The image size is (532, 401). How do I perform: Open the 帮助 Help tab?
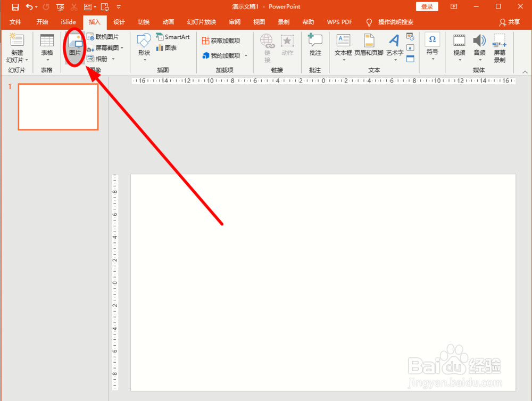(x=308, y=22)
